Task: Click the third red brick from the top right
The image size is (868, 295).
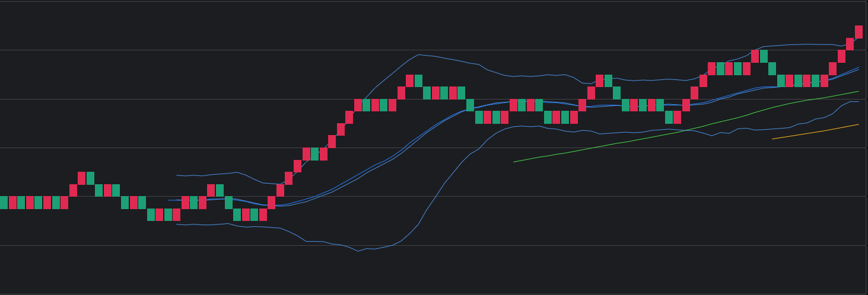Action: tap(841, 56)
